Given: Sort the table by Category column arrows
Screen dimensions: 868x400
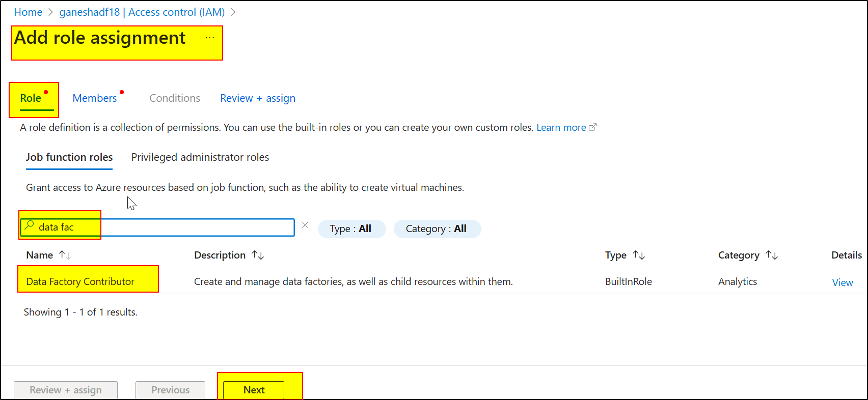Looking at the screenshot, I should click(772, 255).
